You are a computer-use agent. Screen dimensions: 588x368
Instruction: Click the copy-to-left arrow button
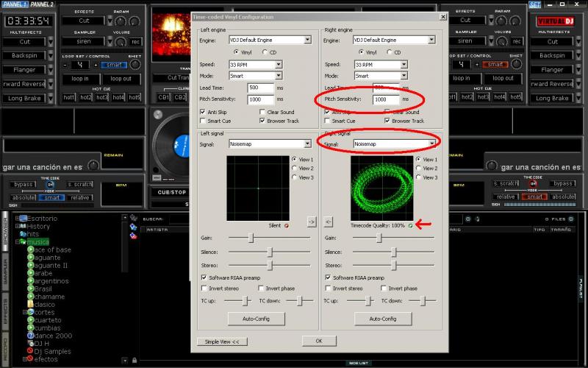pos(329,222)
